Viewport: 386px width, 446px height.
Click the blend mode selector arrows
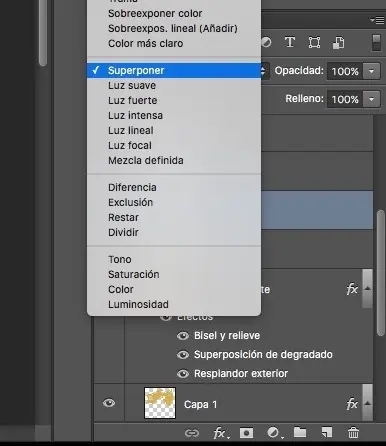coord(263,71)
